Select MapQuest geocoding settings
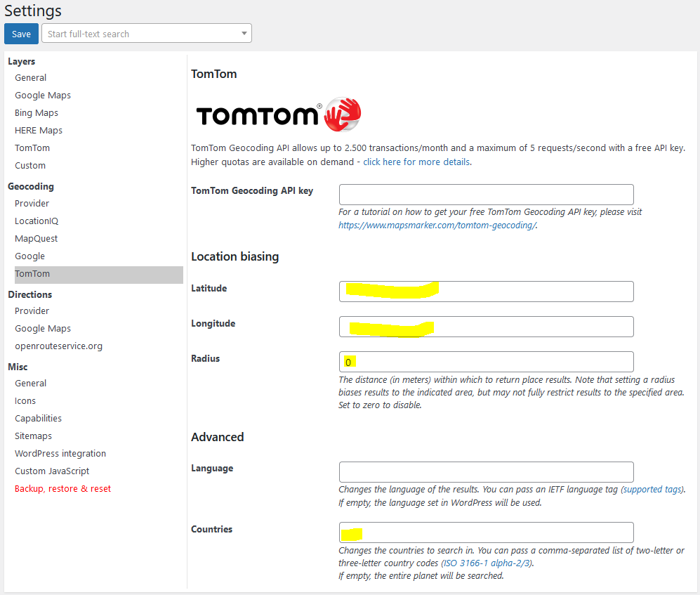 [x=37, y=239]
